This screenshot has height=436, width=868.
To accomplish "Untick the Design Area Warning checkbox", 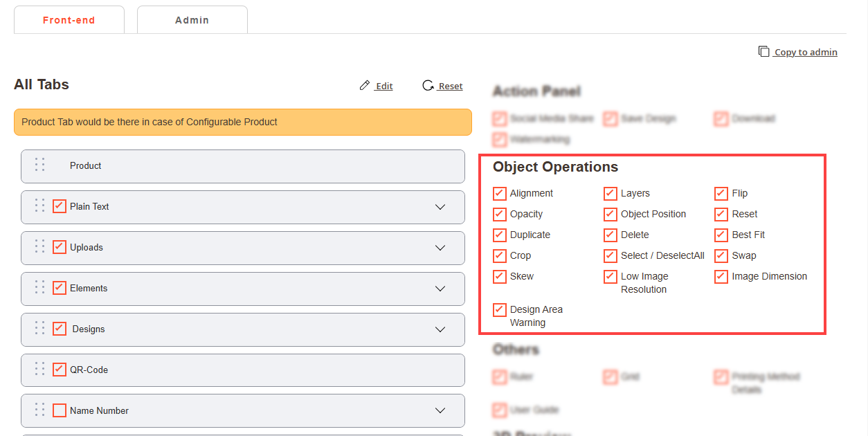I will (x=500, y=310).
